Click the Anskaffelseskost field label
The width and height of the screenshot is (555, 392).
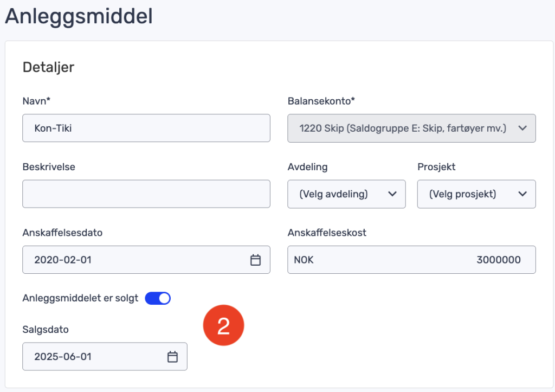point(327,233)
